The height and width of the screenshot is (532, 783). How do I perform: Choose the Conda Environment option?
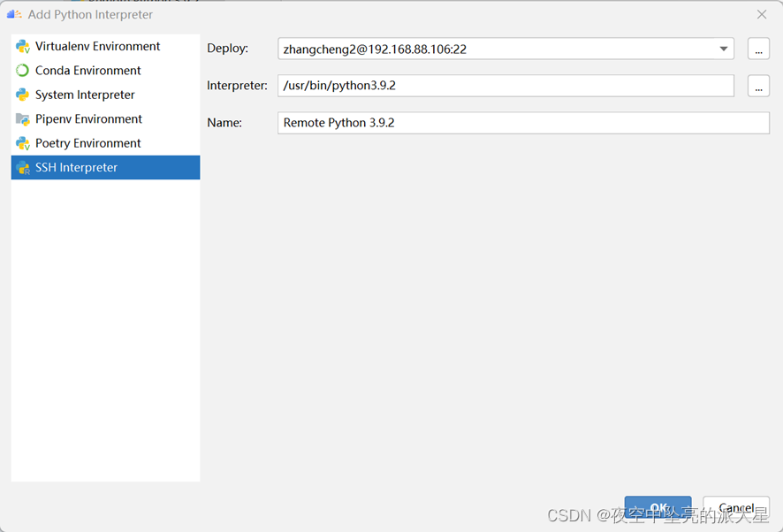pyautogui.click(x=86, y=70)
